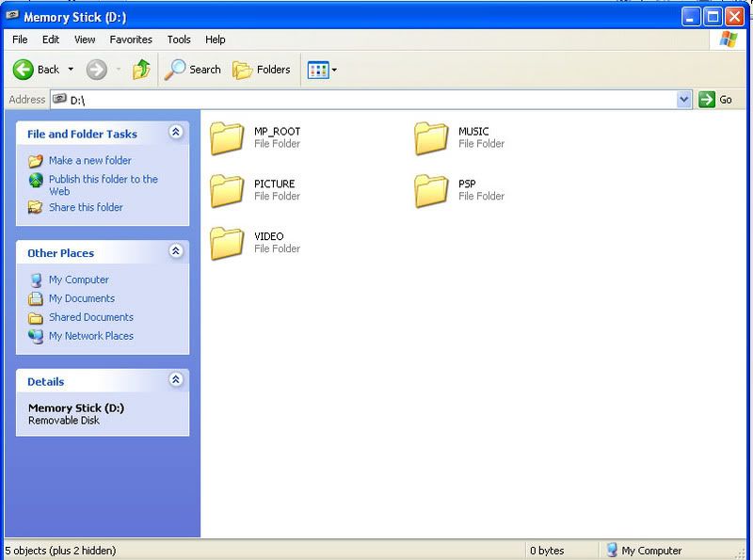Click the My Computer status bar zone

(644, 551)
